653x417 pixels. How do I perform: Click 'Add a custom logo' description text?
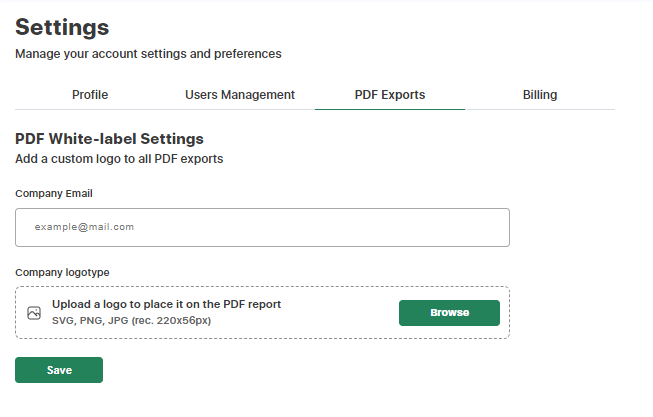coord(119,159)
